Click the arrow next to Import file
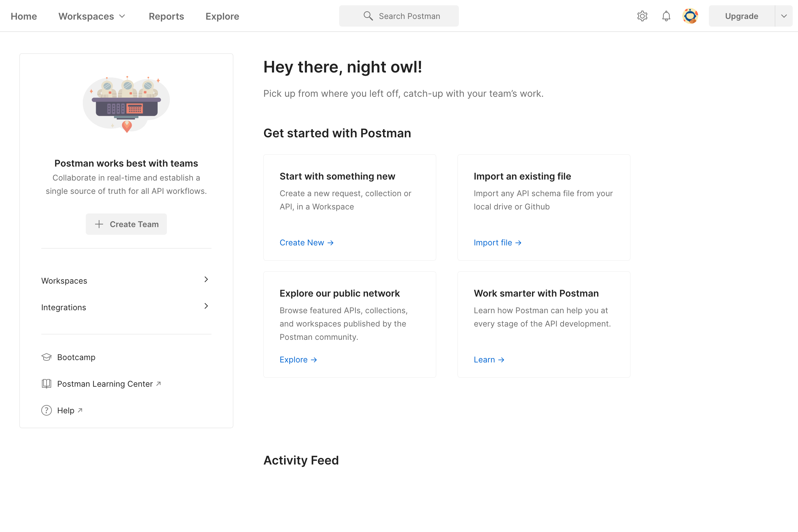798x532 pixels. pyautogui.click(x=518, y=243)
